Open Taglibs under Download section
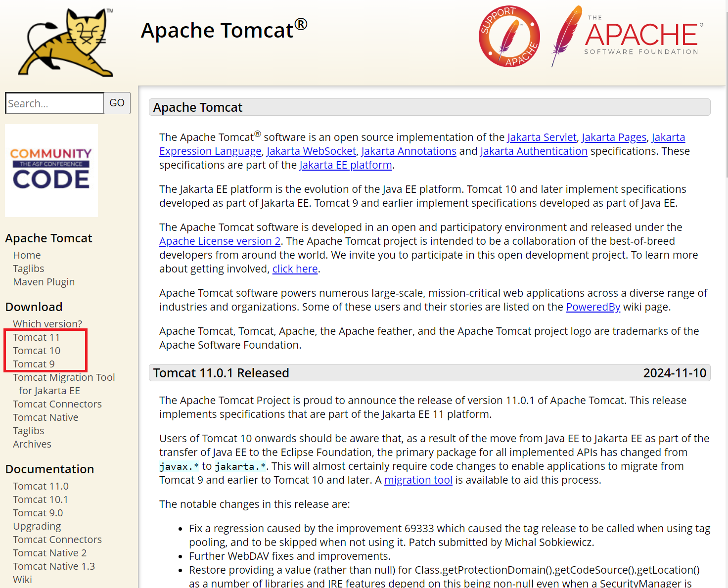 29,431
